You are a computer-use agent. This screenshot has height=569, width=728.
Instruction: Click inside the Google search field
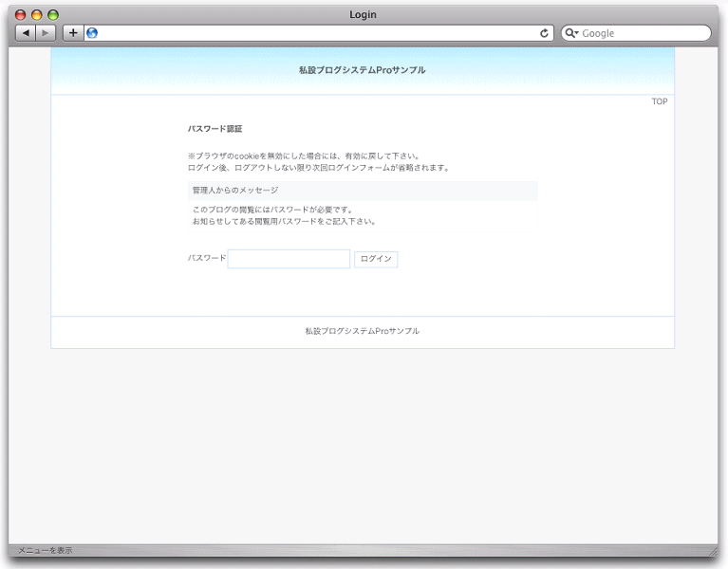(x=641, y=33)
